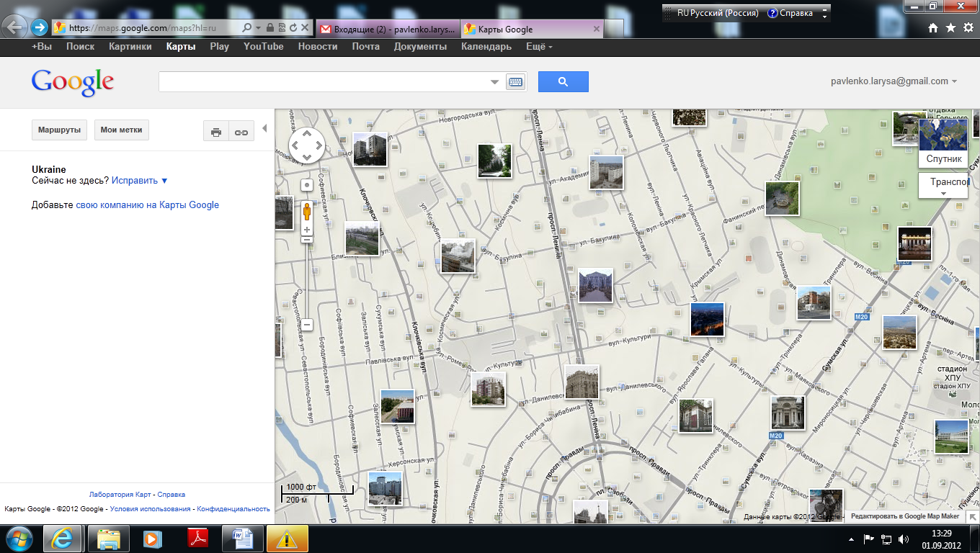Open the Конфиденциальность link
This screenshot has height=553, width=980.
(233, 509)
